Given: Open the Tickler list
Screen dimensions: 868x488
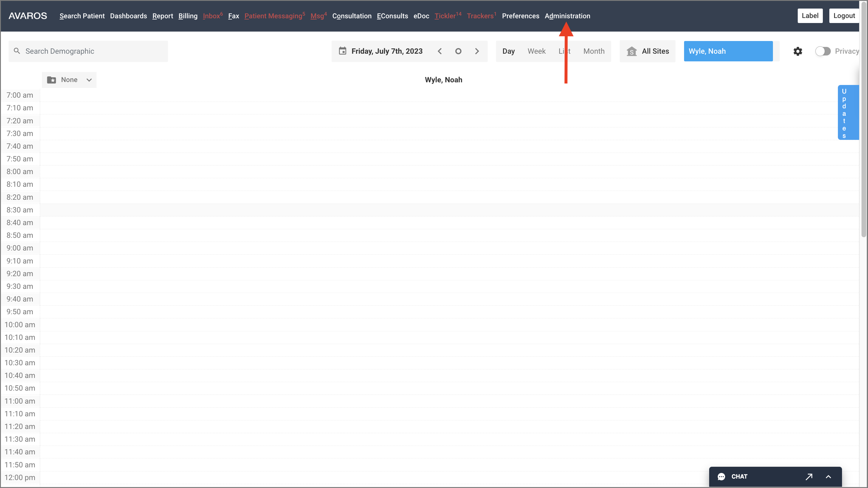Looking at the screenshot, I should tap(448, 16).
